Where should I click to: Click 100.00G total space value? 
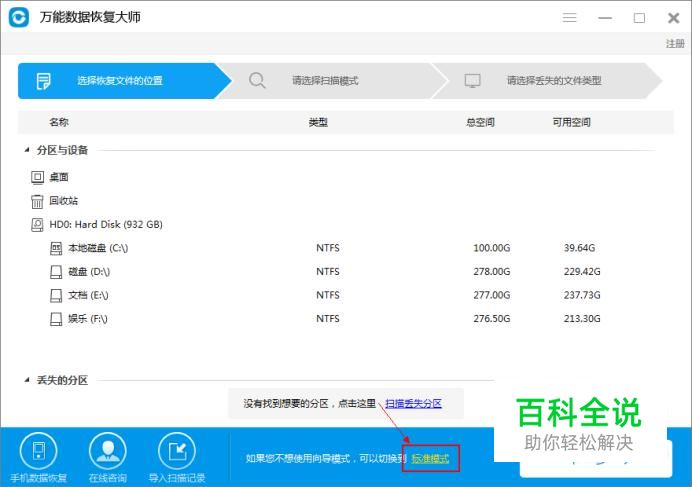tap(492, 248)
